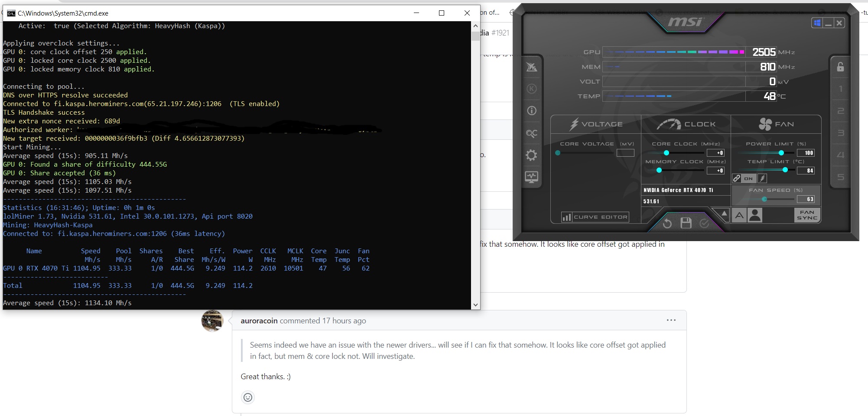Screen dimensions: 868x416
Task: Open Afterburner settings gear
Action: pos(532,155)
